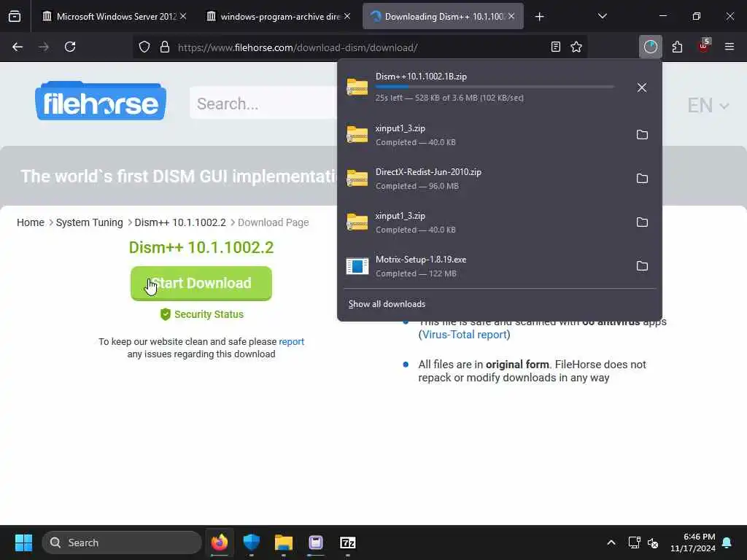Viewport: 747px width, 560px height.
Task: Open Firefox View tab list icon
Action: [x=15, y=17]
